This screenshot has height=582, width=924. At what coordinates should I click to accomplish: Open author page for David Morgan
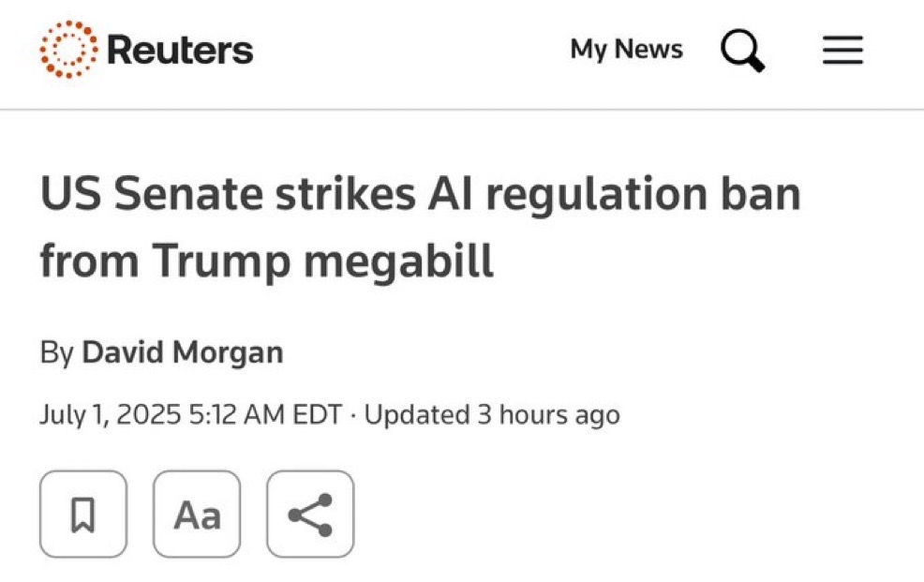click(183, 352)
